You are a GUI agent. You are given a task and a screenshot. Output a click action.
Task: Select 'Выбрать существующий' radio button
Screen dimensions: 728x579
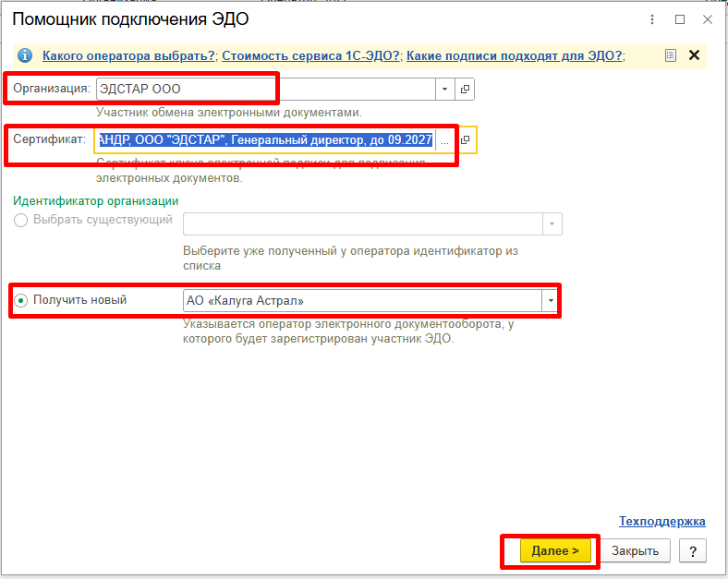coord(21,220)
